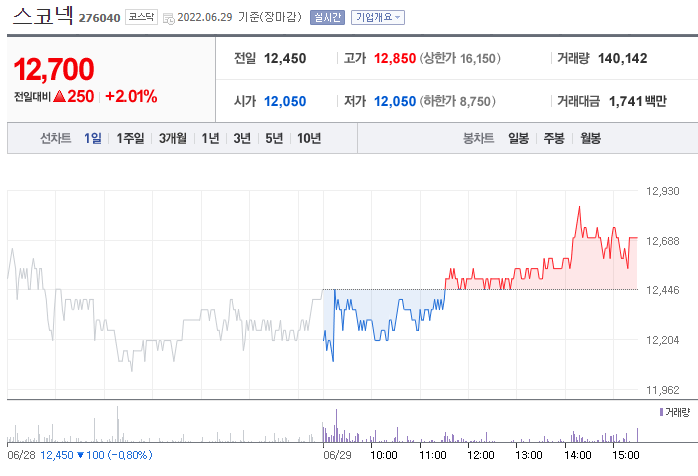Click the 거래량 value 140,142
Screen dimensions: 698x476
pyautogui.click(x=622, y=58)
